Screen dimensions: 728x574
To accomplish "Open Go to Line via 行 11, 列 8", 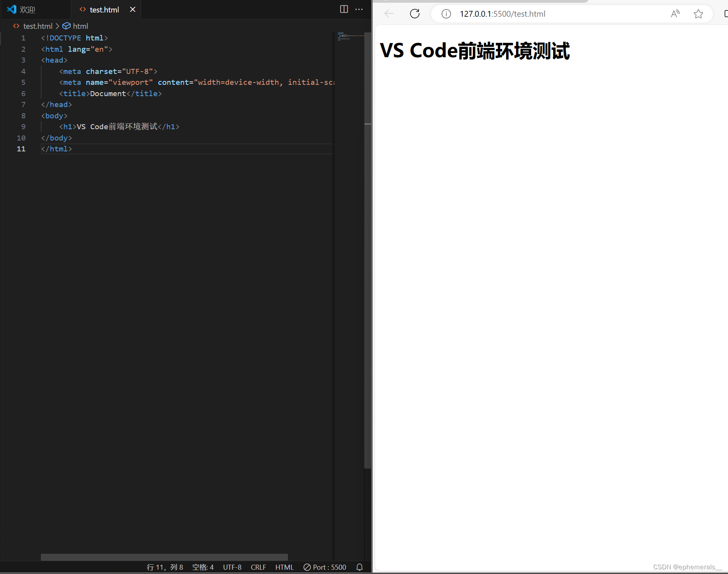I will pyautogui.click(x=165, y=567).
